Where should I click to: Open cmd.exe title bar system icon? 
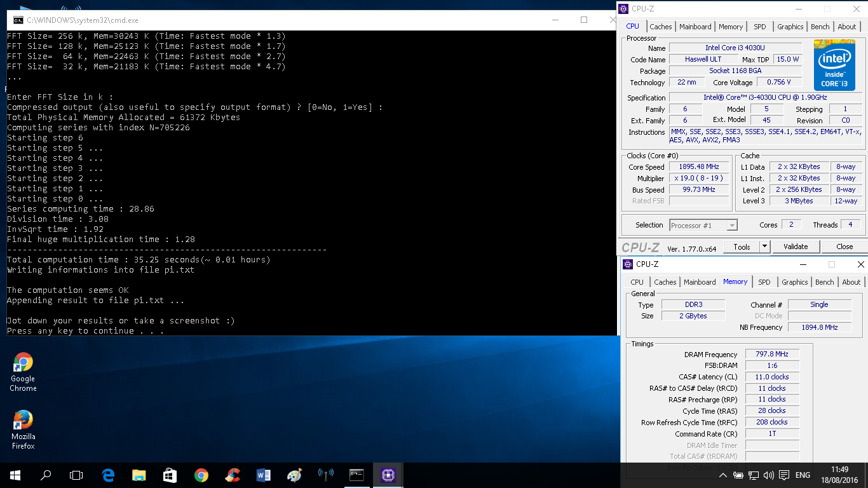[18, 20]
